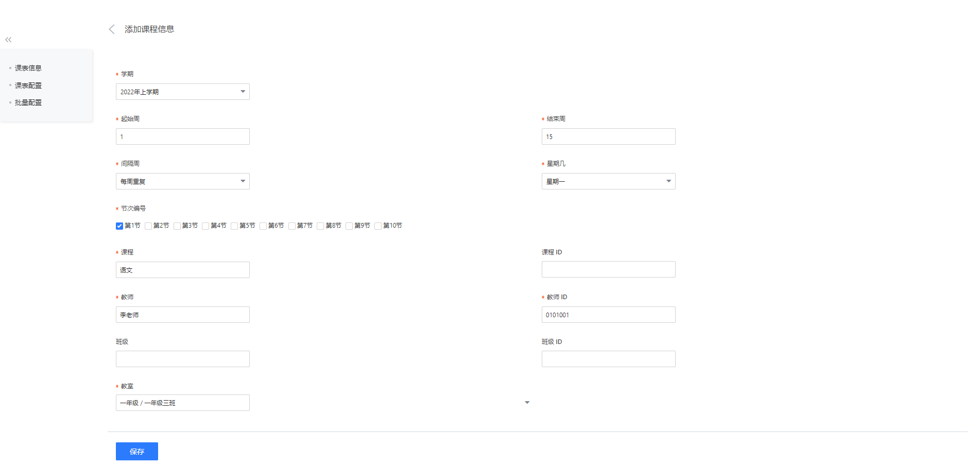Open the 教室 classroom cascader field
The height and width of the screenshot is (465, 980).
click(x=182, y=403)
